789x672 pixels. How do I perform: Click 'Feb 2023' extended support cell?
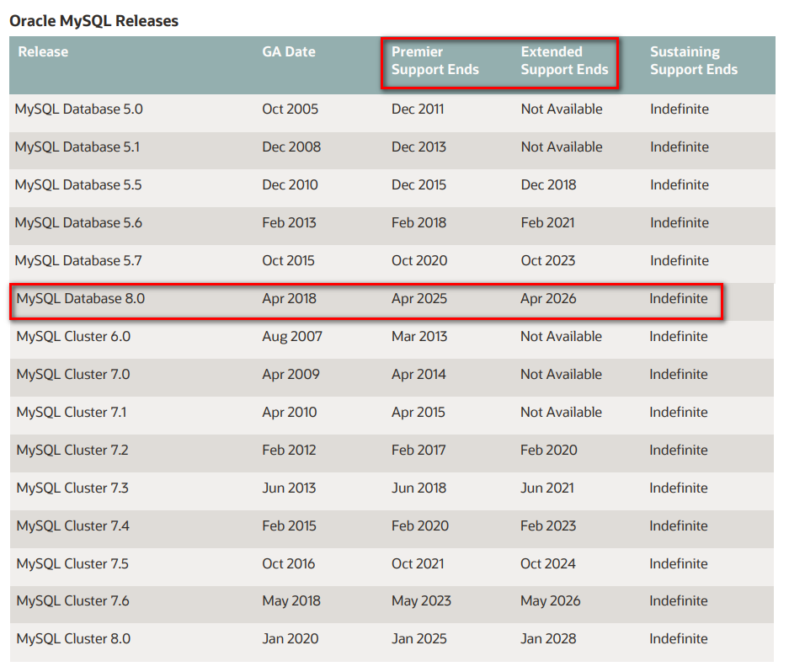[x=548, y=526]
